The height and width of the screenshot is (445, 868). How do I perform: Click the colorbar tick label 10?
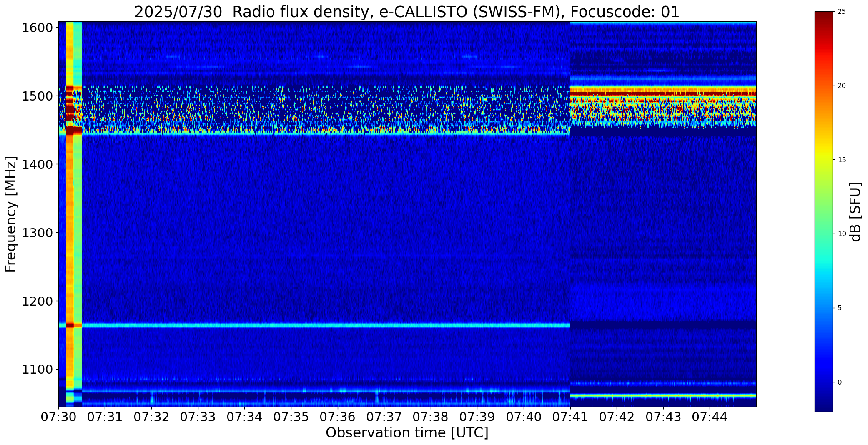[x=841, y=234]
